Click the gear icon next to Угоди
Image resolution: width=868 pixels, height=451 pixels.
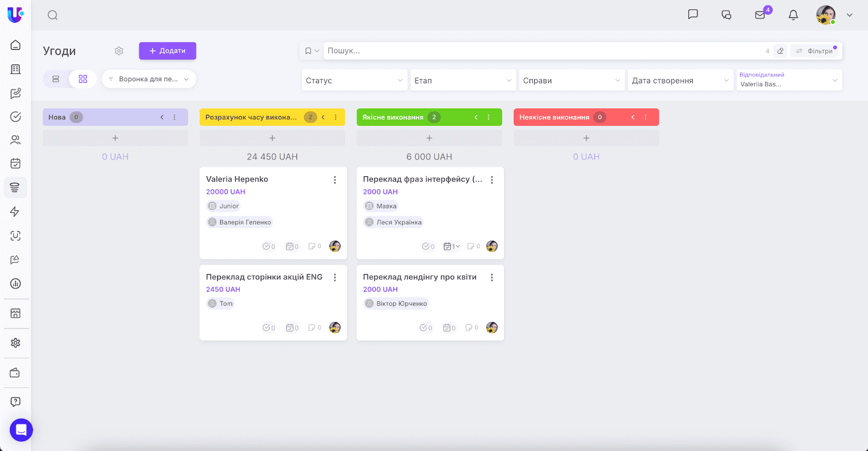pos(119,51)
